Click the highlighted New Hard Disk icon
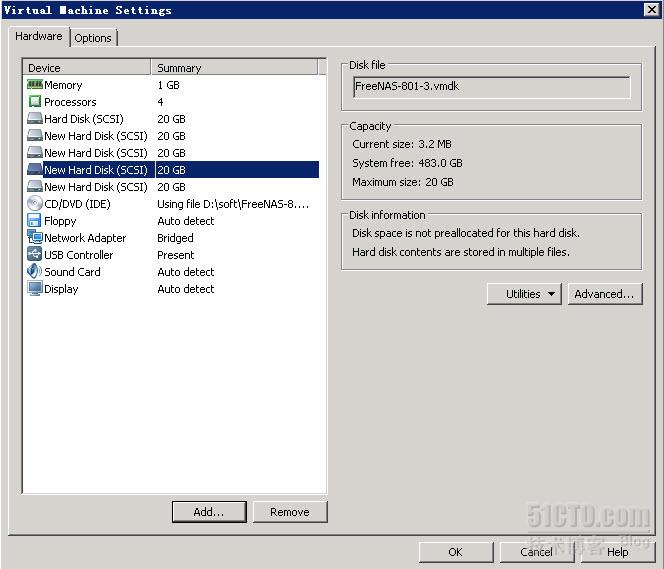Viewport: 664px width, 569px height. [35, 170]
